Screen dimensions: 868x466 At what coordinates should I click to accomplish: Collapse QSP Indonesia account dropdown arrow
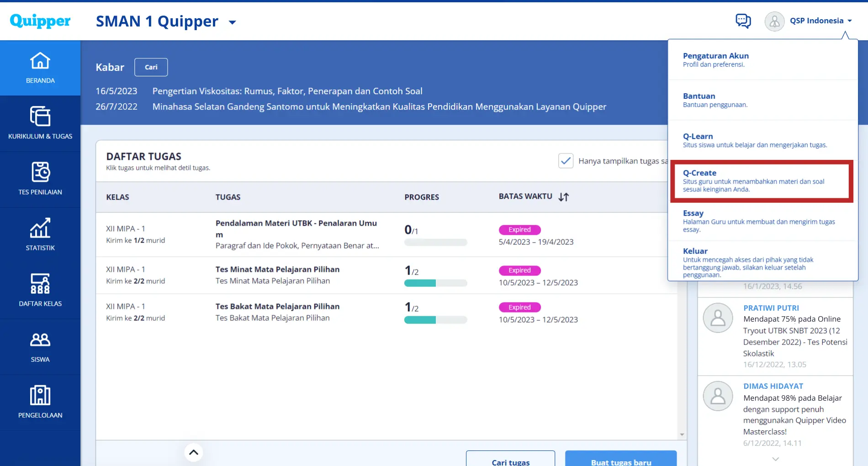(x=850, y=21)
